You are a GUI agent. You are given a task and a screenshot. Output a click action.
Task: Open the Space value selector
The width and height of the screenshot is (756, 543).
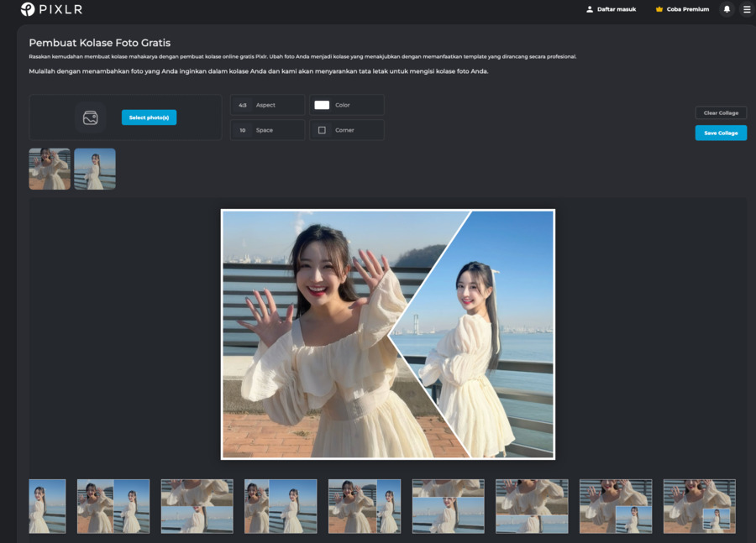tap(267, 130)
